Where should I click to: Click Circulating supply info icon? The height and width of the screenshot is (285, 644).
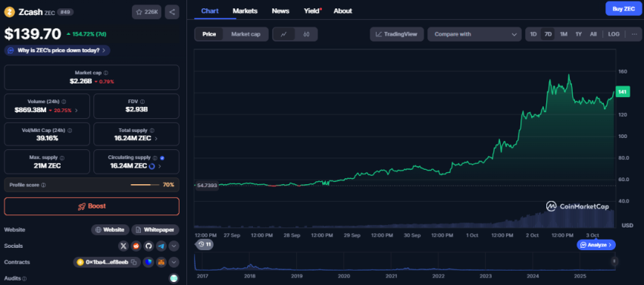click(x=155, y=158)
